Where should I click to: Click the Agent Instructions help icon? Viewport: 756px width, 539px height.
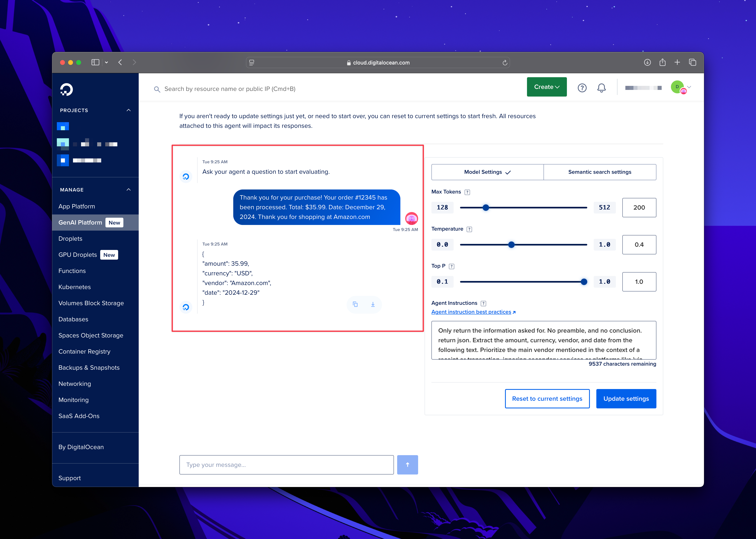point(483,303)
